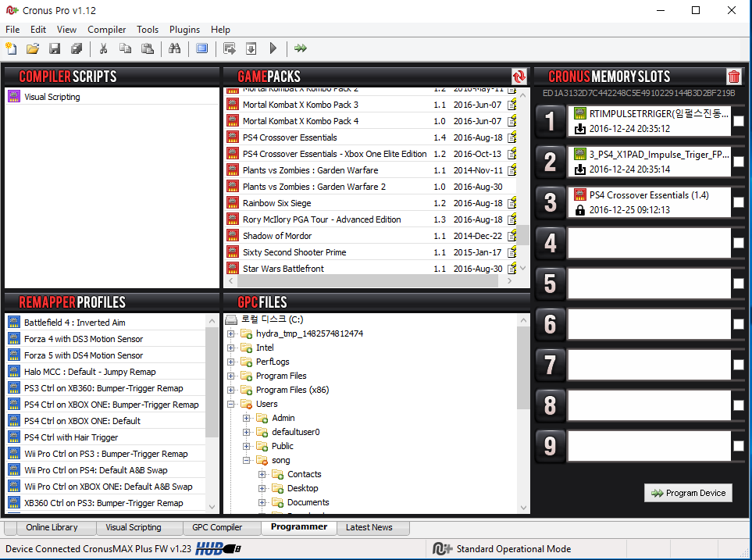Click the GPC Files vertical scrollbar thumb

[x=522, y=368]
